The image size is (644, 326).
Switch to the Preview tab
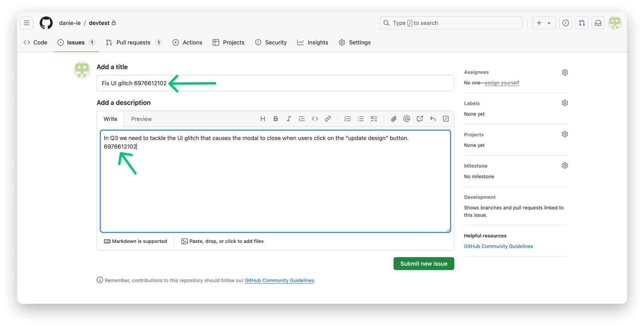141,119
